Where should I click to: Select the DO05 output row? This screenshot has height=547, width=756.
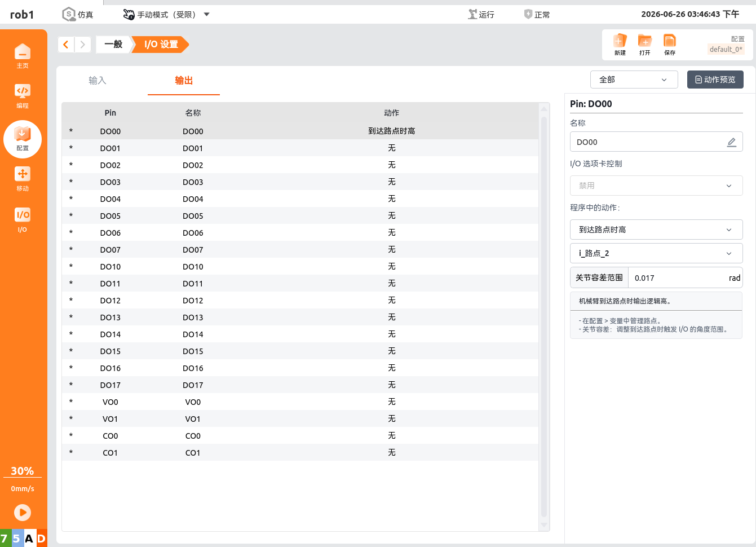pyautogui.click(x=300, y=215)
